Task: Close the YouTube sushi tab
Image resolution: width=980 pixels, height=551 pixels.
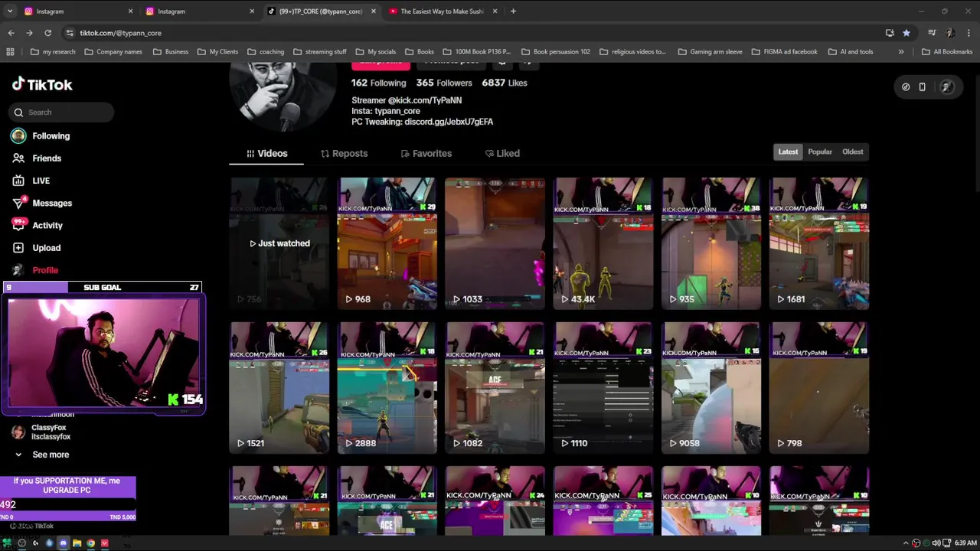Action: pyautogui.click(x=495, y=11)
